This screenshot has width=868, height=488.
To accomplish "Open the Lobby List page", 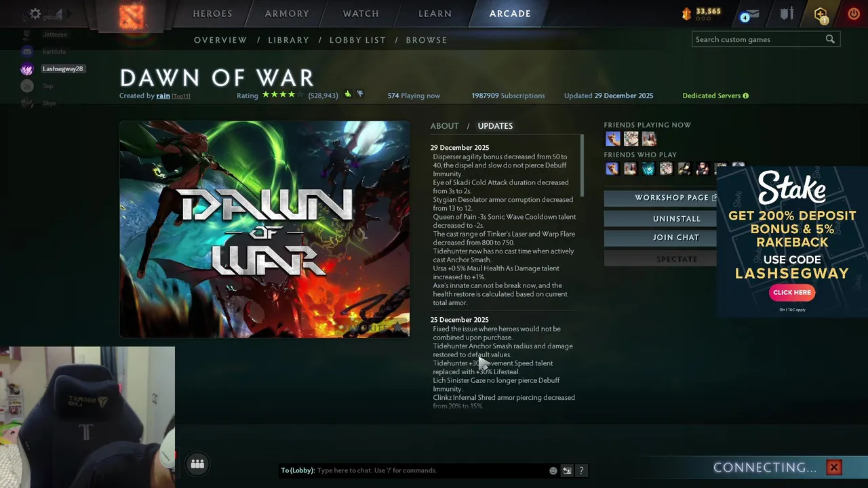I will [357, 40].
